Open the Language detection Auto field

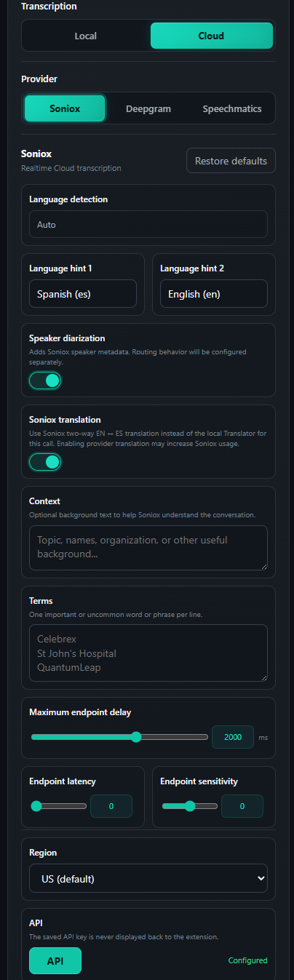pos(148,225)
